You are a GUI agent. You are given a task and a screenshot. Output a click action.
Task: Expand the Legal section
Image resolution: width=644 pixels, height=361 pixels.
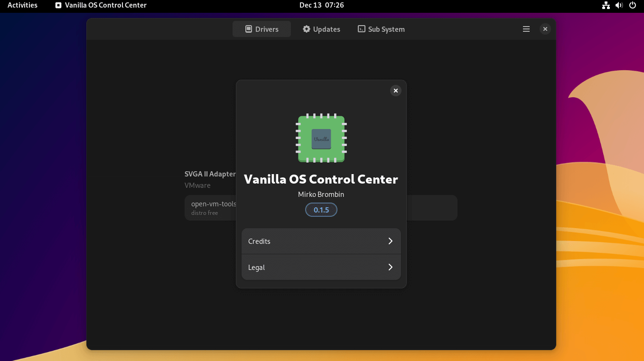pos(321,267)
